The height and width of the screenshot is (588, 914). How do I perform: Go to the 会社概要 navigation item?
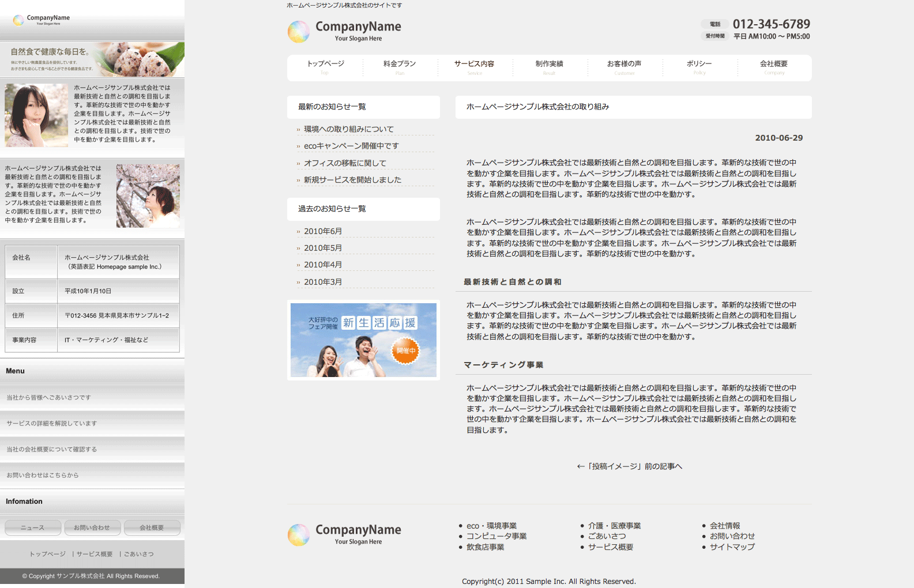(x=773, y=66)
